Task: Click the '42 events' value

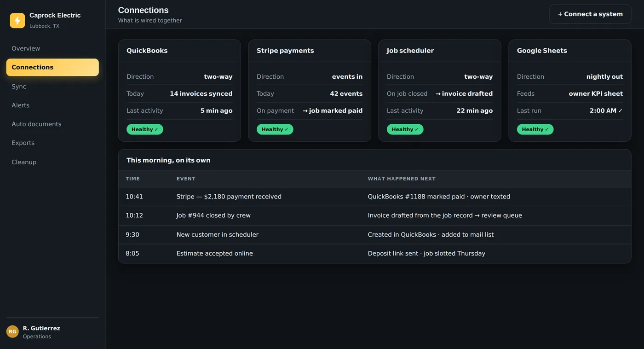Action: (x=346, y=93)
